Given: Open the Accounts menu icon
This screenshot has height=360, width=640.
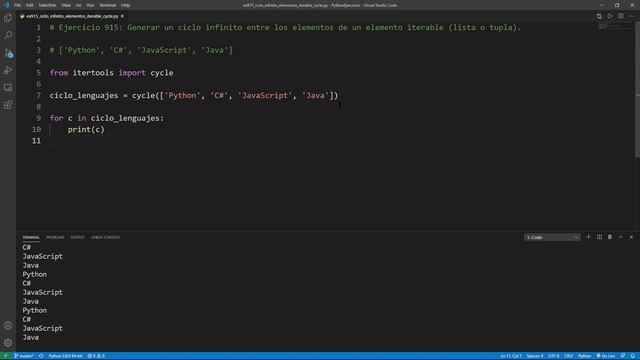Looking at the screenshot, I should pyautogui.click(x=8, y=325).
